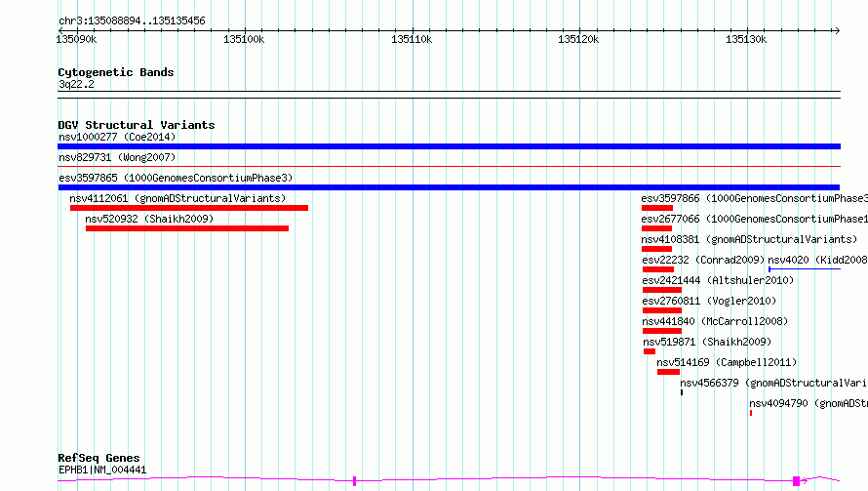Image resolution: width=868 pixels, height=491 pixels.
Task: Open nsv520932 (Shaikh2009) variant label
Action: click(149, 219)
